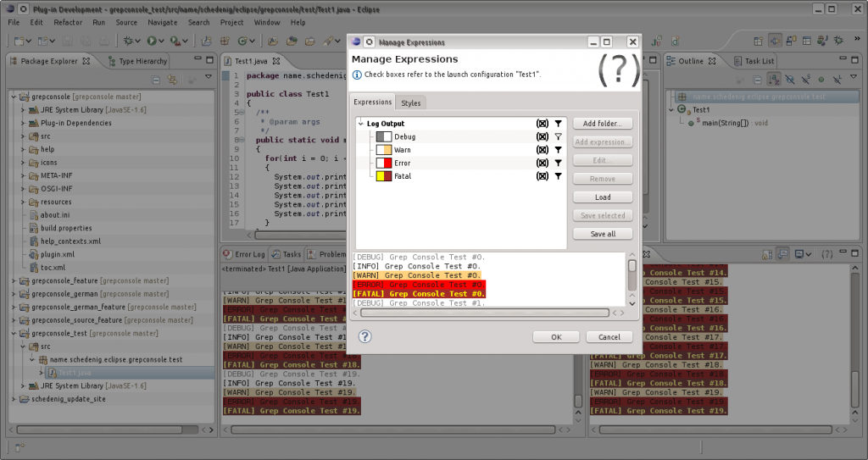Switch to the Styles tab
This screenshot has height=460, width=868.
411,103
